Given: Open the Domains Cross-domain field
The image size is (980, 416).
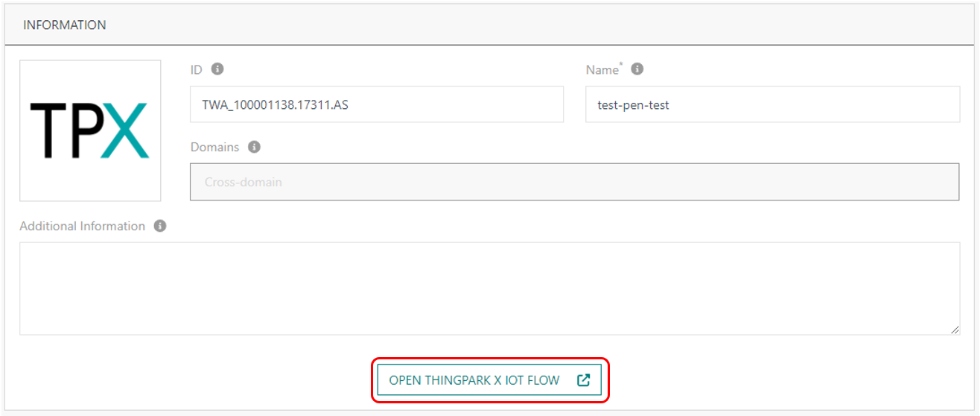Looking at the screenshot, I should [x=574, y=182].
